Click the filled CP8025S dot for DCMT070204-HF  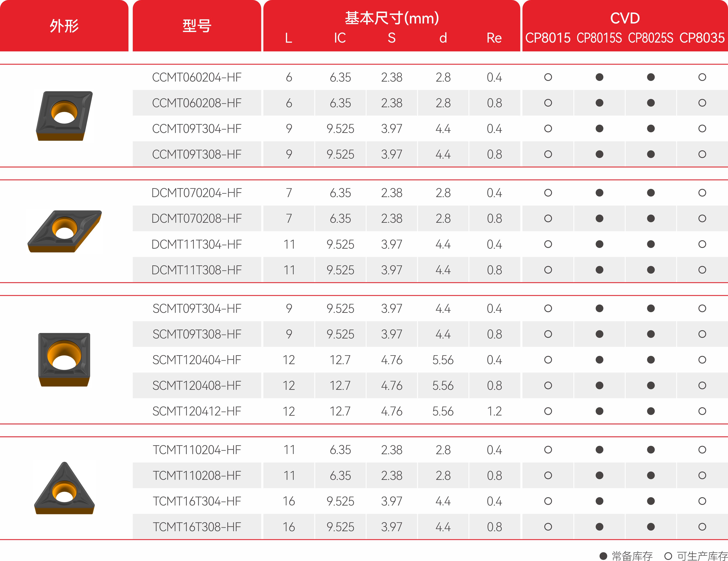tap(651, 193)
